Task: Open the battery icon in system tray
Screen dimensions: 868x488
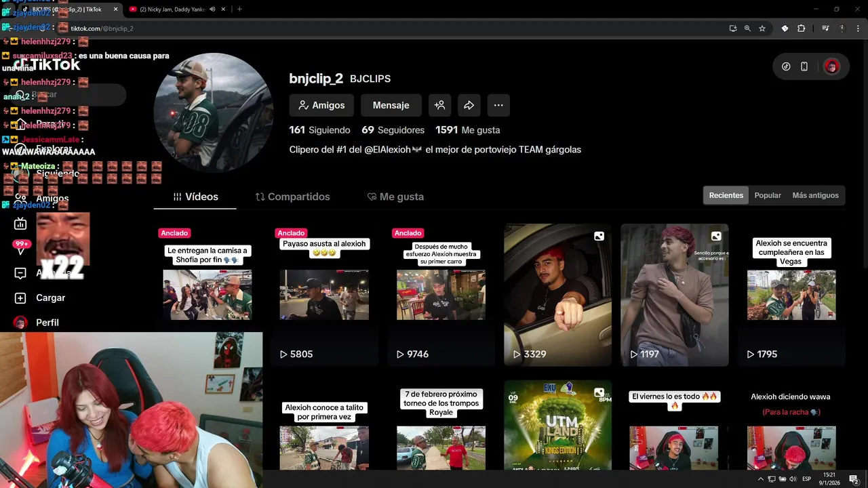Action: (781, 479)
